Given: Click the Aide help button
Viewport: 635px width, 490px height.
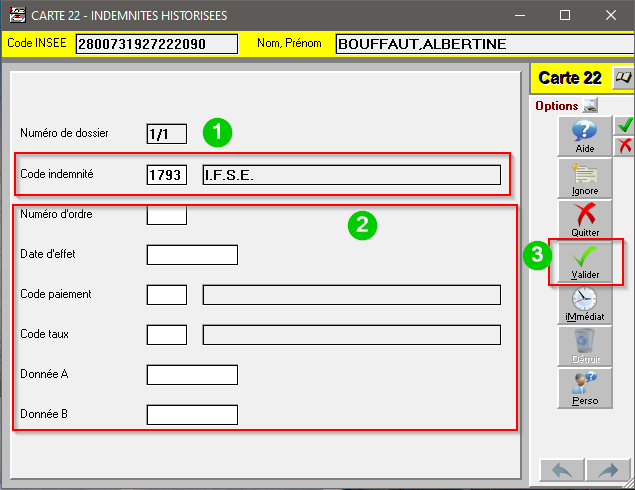Looking at the screenshot, I should point(584,136).
